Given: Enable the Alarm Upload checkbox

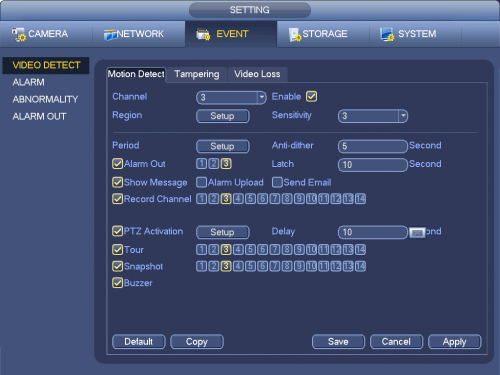Looking at the screenshot, I should (x=201, y=182).
